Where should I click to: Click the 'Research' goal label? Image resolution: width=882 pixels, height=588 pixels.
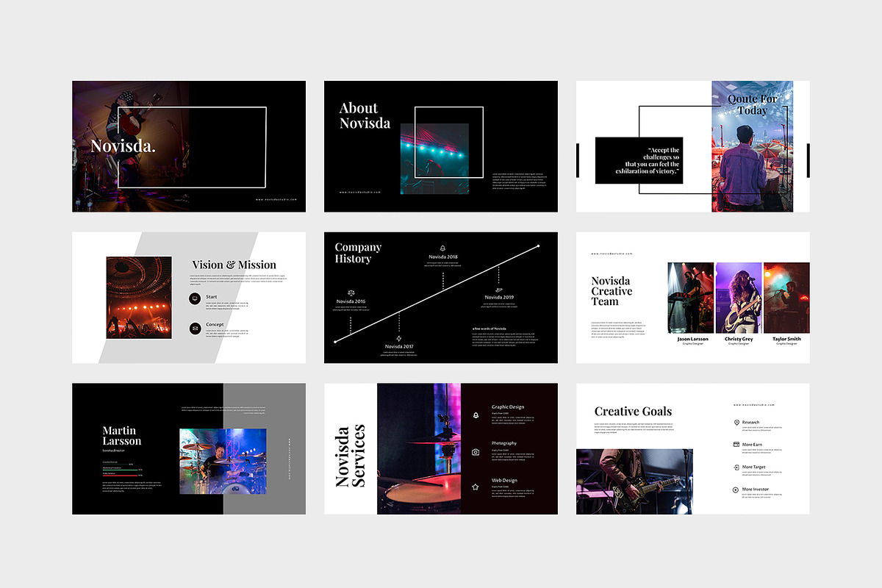tap(750, 423)
